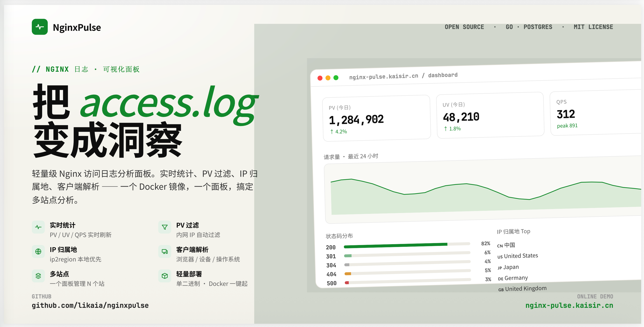Click the IP 归属地 globe icon
The width and height of the screenshot is (644, 327).
[x=38, y=251]
